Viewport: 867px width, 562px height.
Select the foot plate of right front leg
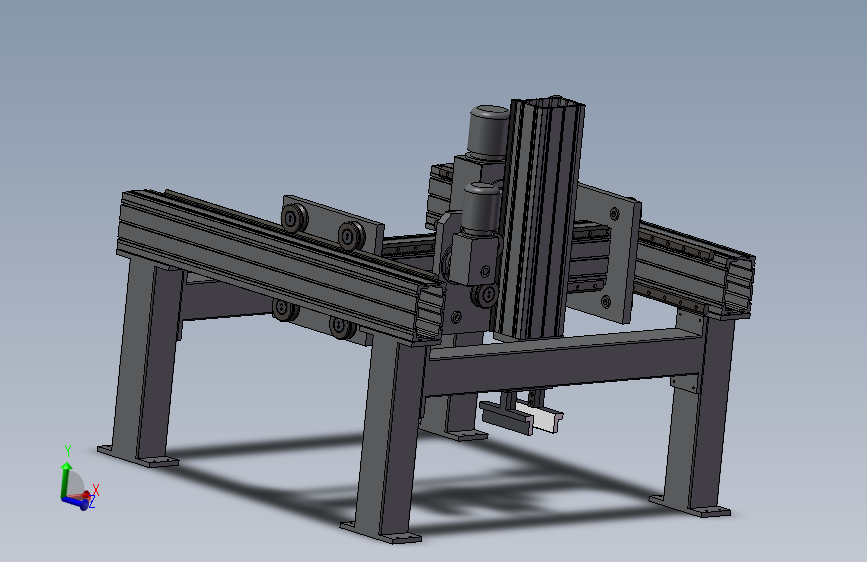tap(690, 506)
